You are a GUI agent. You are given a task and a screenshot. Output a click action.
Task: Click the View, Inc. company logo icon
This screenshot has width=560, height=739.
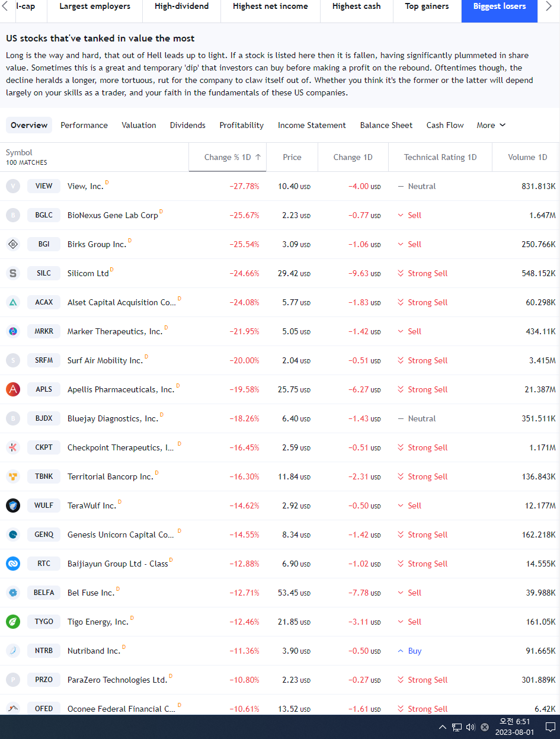click(x=13, y=186)
